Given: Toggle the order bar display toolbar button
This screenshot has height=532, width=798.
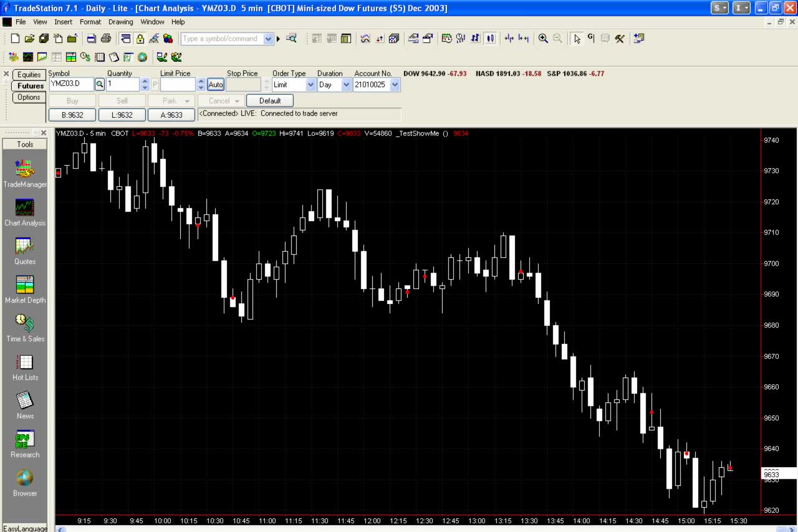Looking at the screenshot, I should click(x=126, y=39).
